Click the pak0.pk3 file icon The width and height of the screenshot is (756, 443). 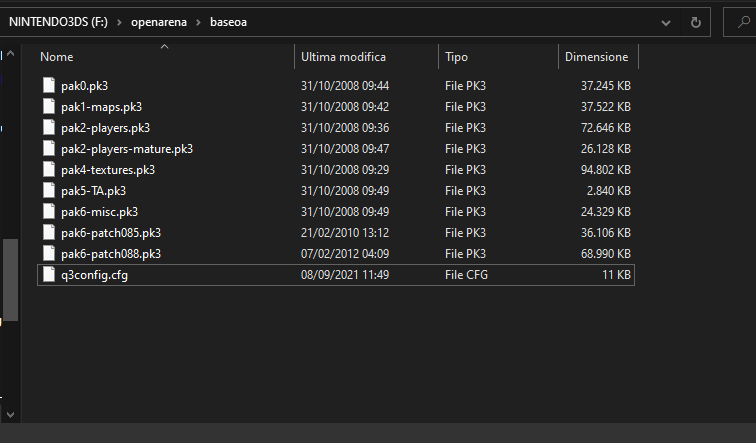coord(49,85)
